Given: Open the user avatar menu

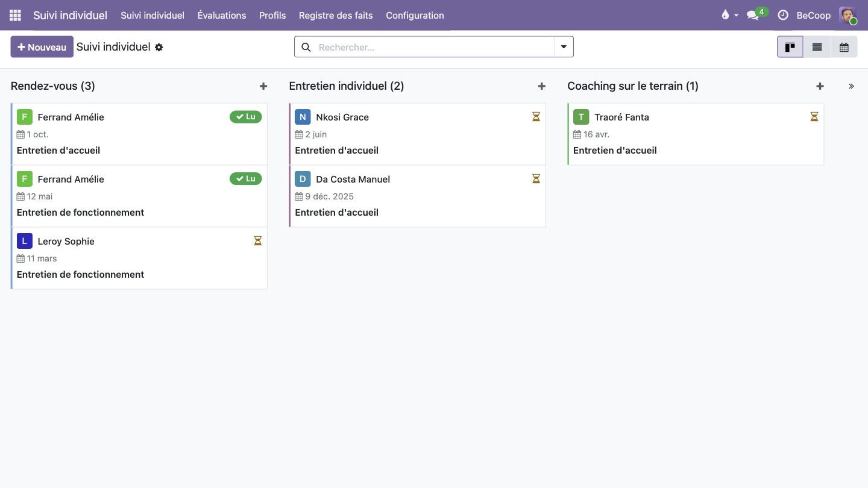Looking at the screenshot, I should (848, 15).
